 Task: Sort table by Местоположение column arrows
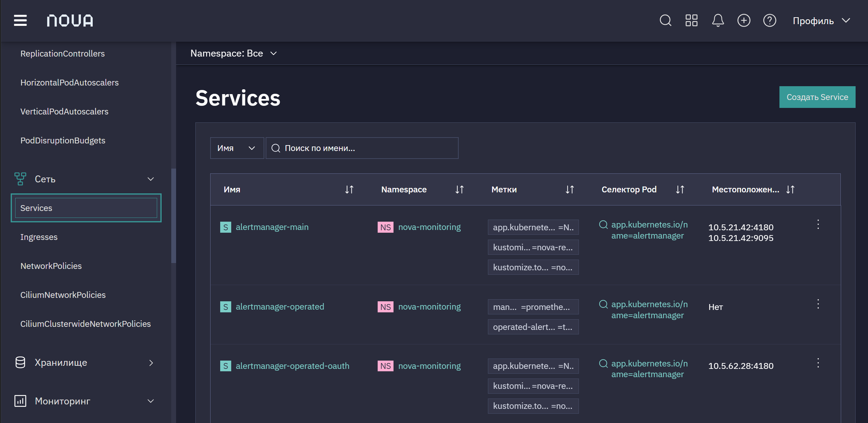790,190
